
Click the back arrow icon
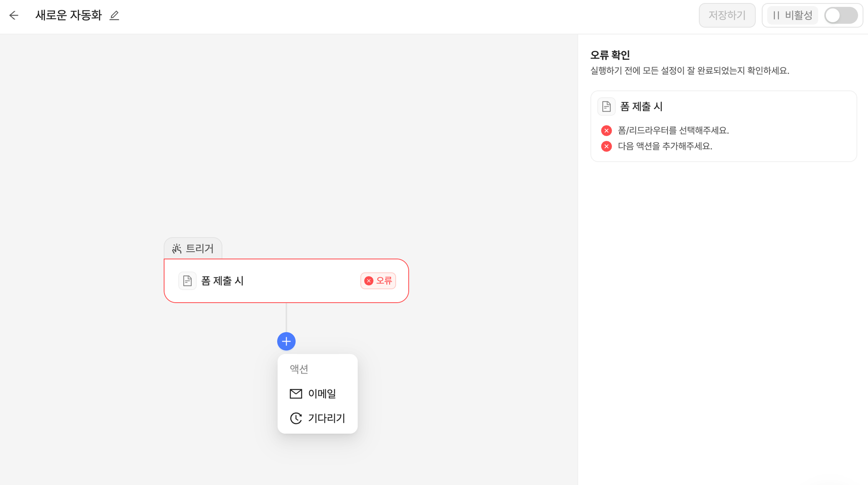tap(14, 15)
